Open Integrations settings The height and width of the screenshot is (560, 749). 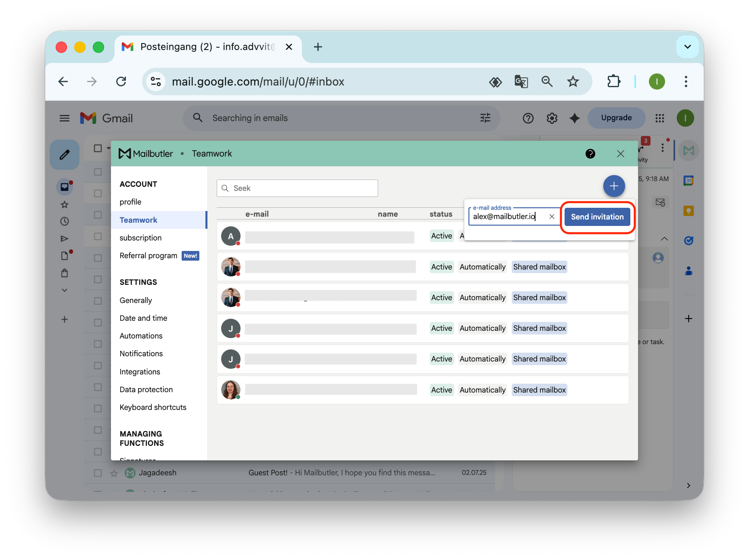[x=140, y=372]
